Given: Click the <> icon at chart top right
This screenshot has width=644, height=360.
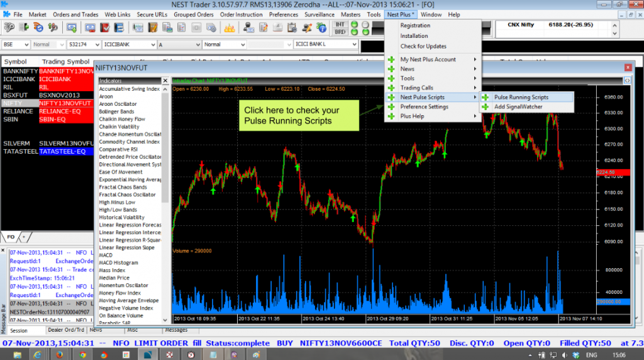Looking at the screenshot, I should point(626,81).
